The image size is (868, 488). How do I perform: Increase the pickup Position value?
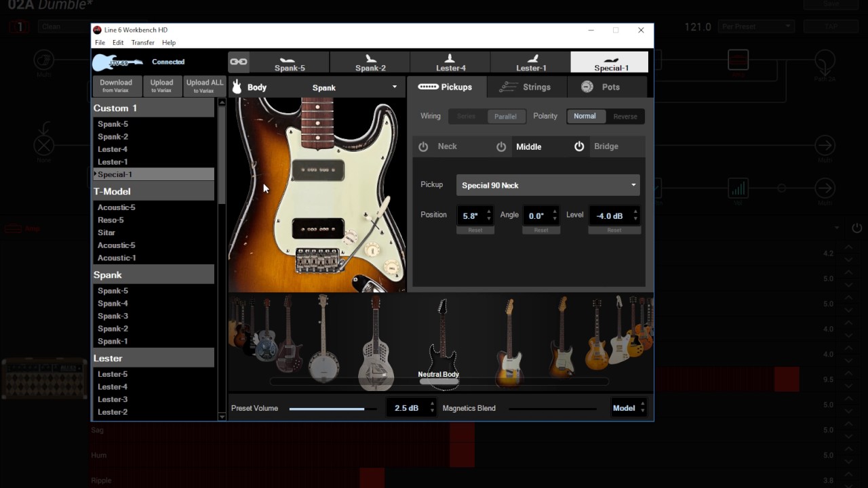489,212
